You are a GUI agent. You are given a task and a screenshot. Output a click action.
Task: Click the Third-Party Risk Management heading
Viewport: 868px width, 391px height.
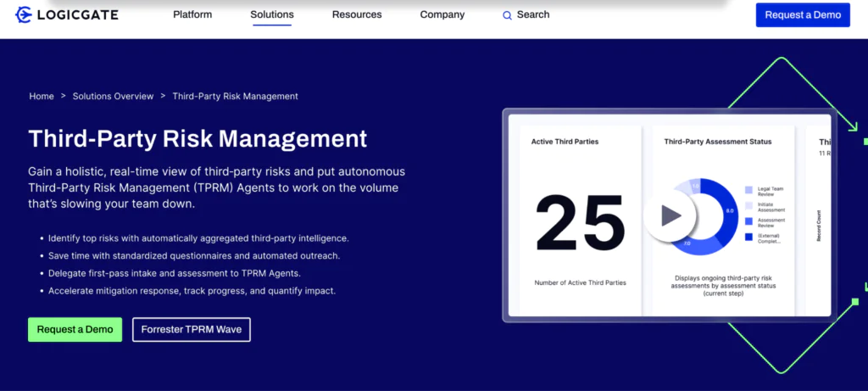pos(198,138)
